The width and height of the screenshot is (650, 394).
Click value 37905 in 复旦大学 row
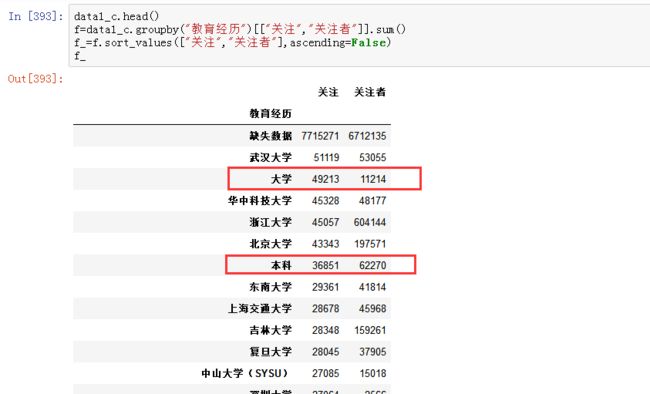pos(373,352)
